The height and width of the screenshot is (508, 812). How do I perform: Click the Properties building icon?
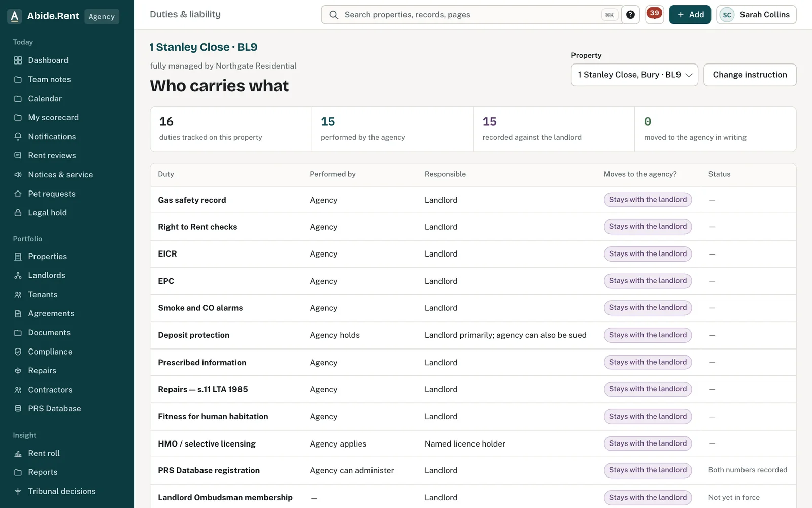[x=18, y=257]
